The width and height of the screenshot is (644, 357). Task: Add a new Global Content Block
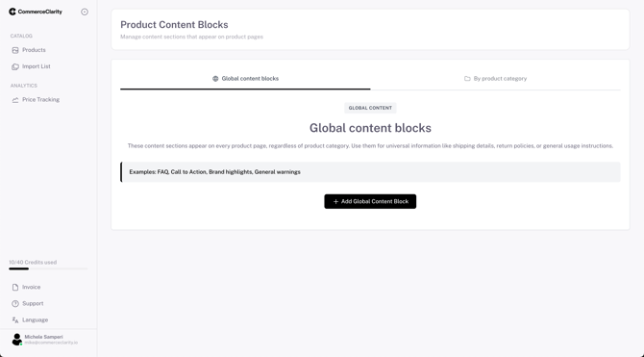click(x=370, y=201)
